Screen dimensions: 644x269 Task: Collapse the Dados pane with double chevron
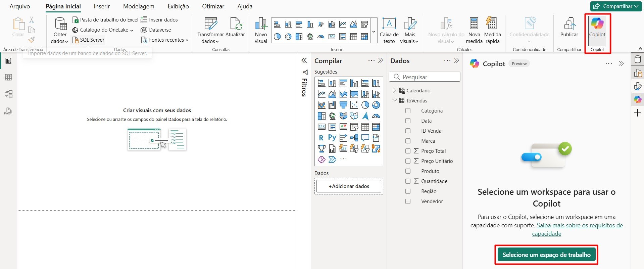click(456, 60)
